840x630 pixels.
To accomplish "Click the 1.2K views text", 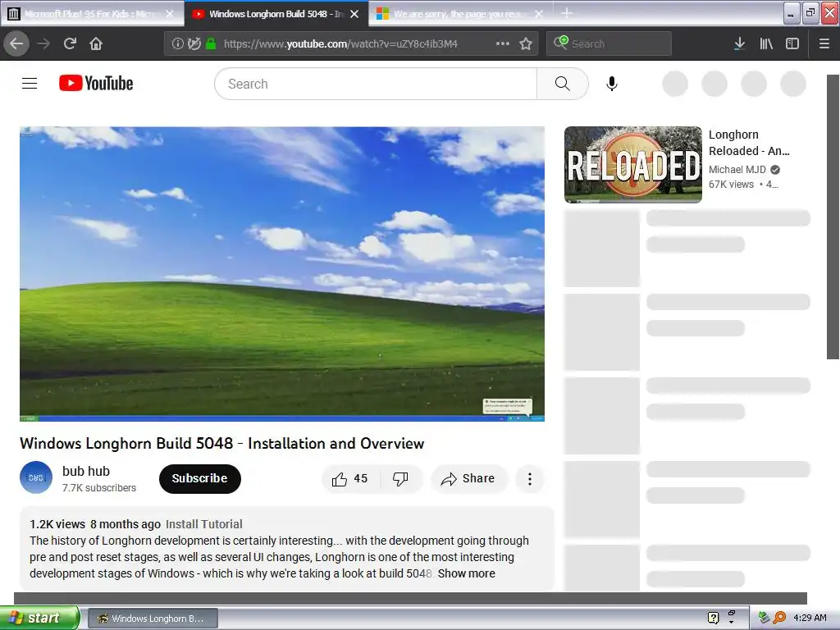I will click(57, 524).
